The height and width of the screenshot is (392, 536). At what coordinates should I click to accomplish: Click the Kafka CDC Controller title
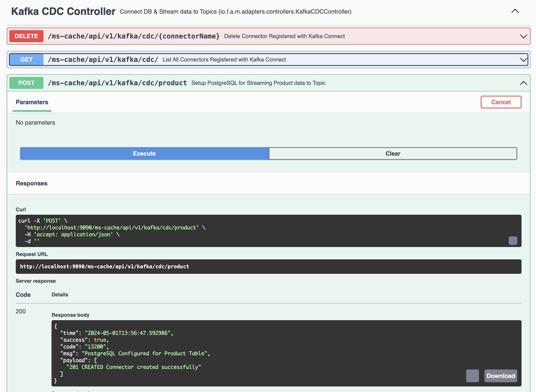click(63, 11)
